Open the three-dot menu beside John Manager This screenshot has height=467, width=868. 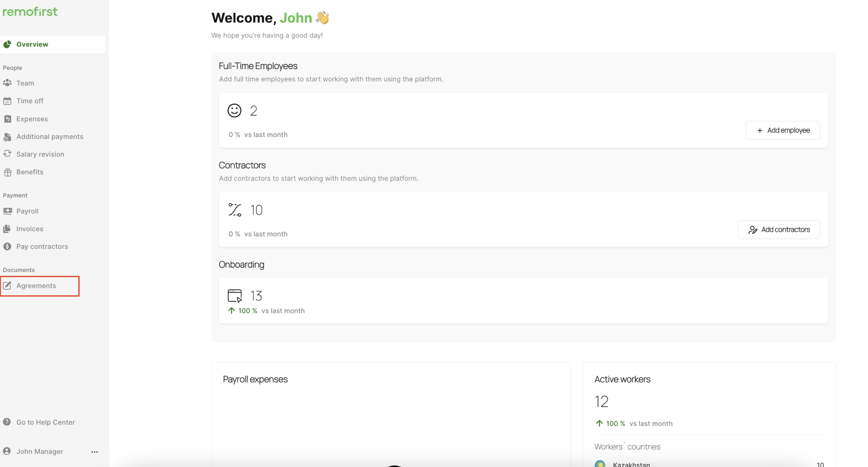[94, 452]
